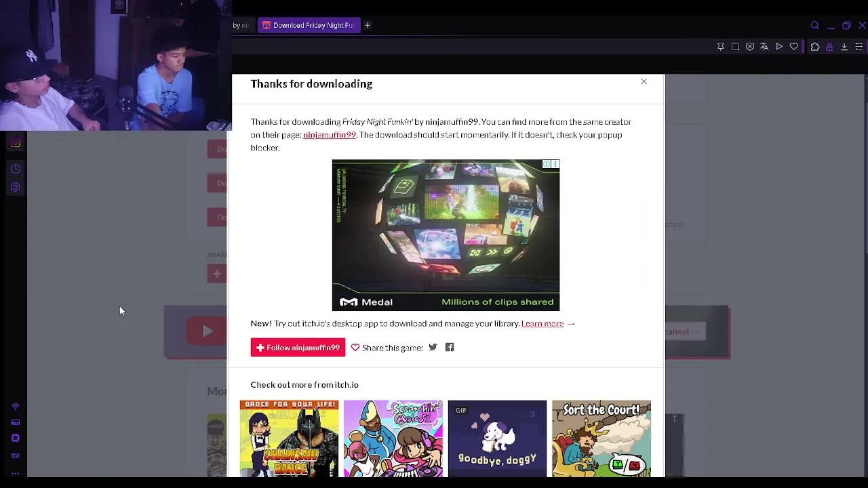The height and width of the screenshot is (488, 868).
Task: Open the Settings gear in sidebar
Action: click(x=16, y=187)
